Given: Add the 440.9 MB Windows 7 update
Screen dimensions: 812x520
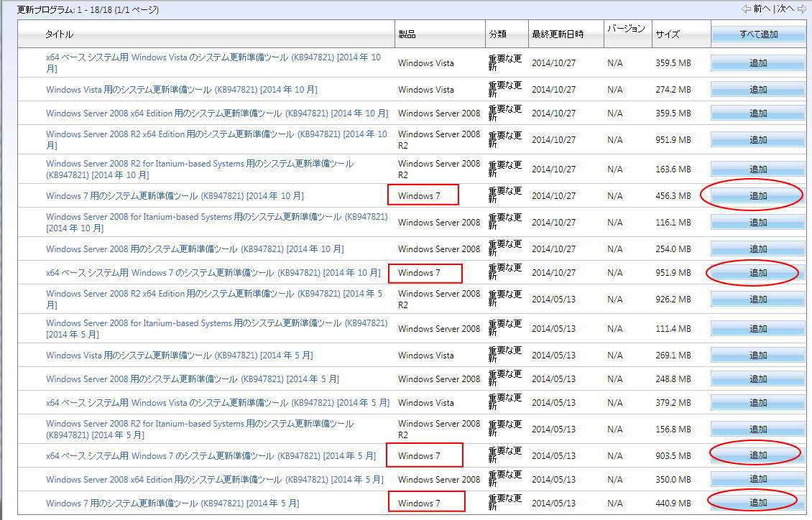Looking at the screenshot, I should point(758,503).
